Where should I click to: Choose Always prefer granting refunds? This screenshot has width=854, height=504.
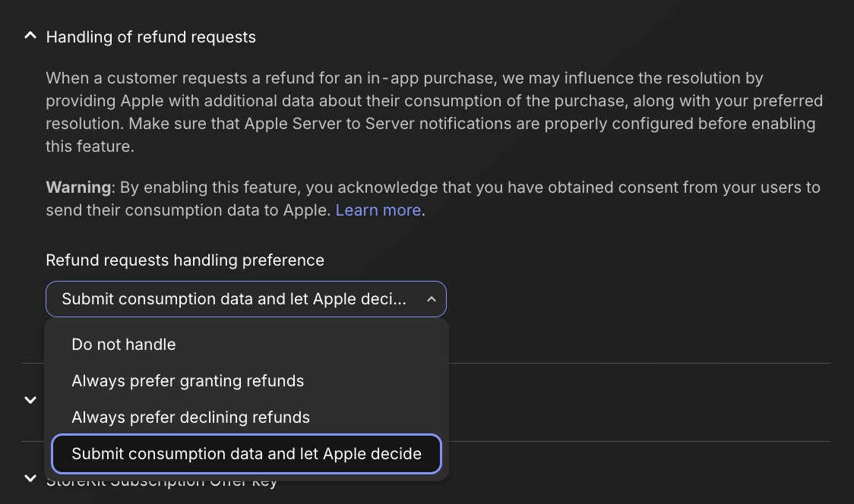click(188, 381)
